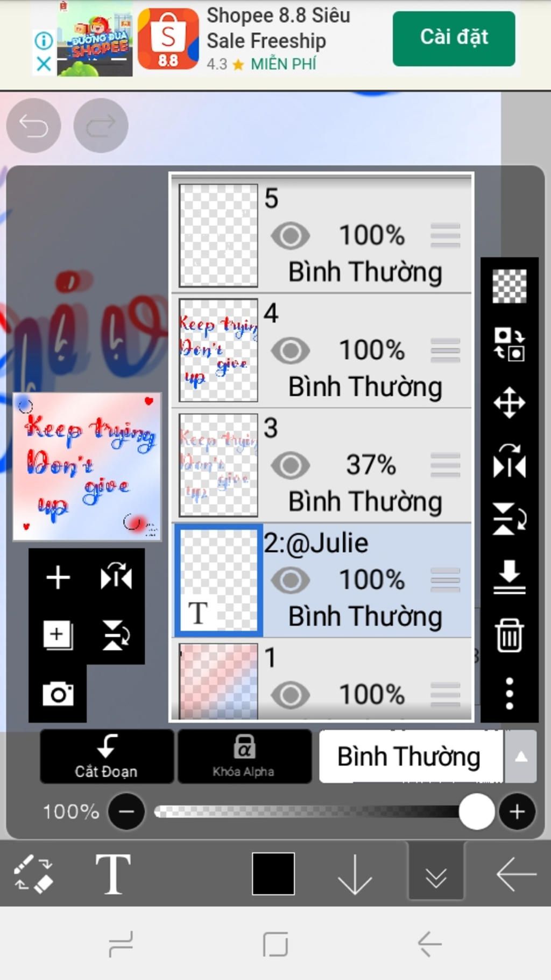Image resolution: width=551 pixels, height=980 pixels.
Task: Tap the add new layer plus icon
Action: [x=58, y=578]
